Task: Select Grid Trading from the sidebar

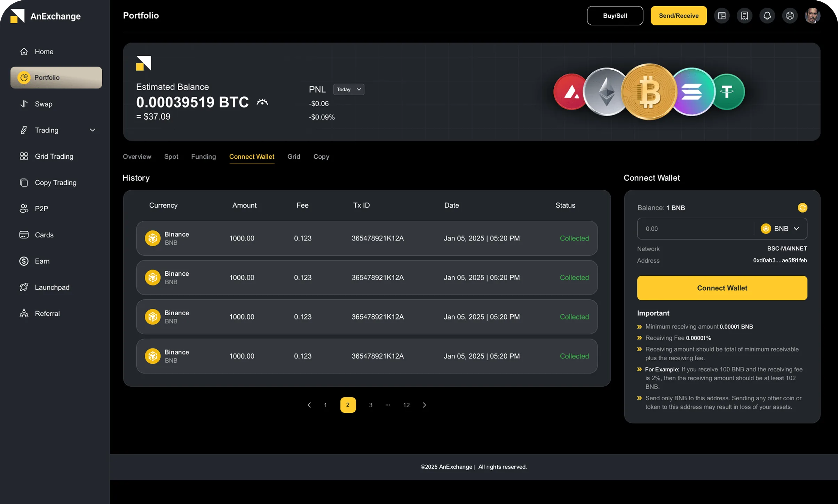Action: [x=54, y=156]
